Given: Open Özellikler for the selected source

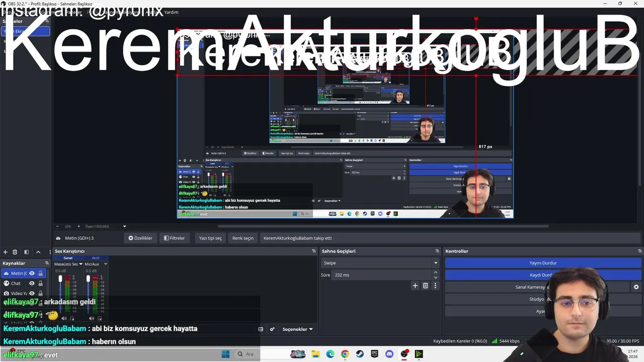Looking at the screenshot, I should [x=140, y=238].
